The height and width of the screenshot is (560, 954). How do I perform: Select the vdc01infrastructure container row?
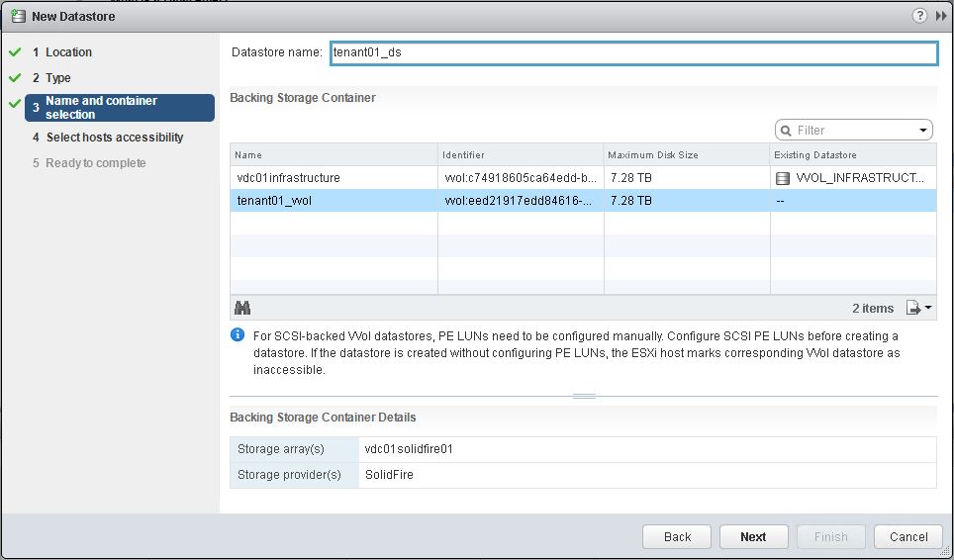click(583, 178)
